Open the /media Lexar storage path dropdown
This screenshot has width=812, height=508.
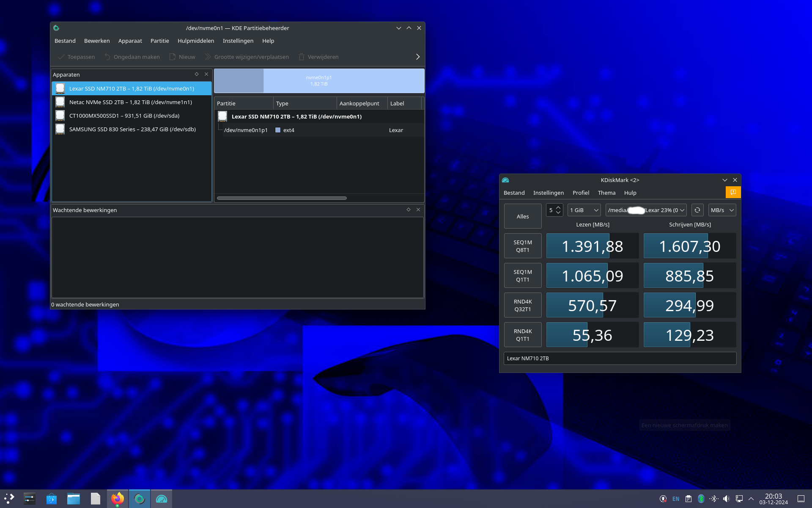pos(646,210)
